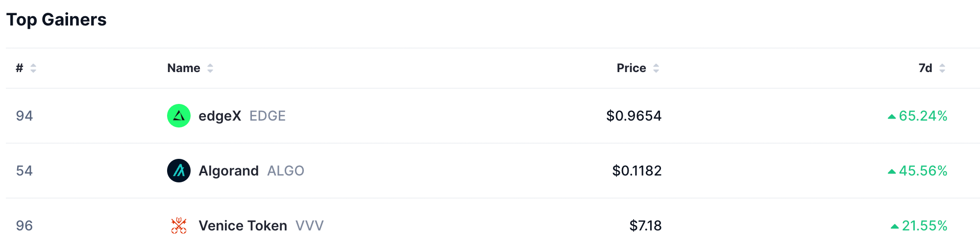
Task: Toggle sort arrows next to 7d header
Action: [942, 68]
